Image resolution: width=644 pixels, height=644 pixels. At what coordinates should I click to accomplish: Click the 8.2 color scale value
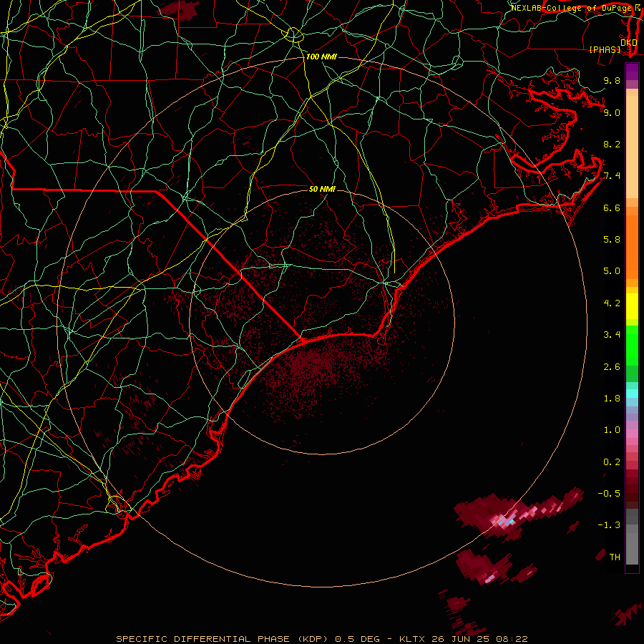pyautogui.click(x=612, y=144)
